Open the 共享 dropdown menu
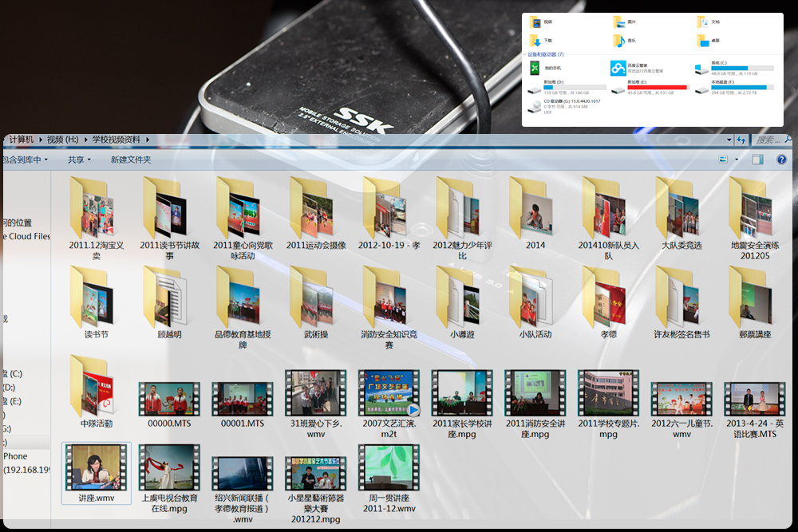798x532 pixels. point(79,160)
